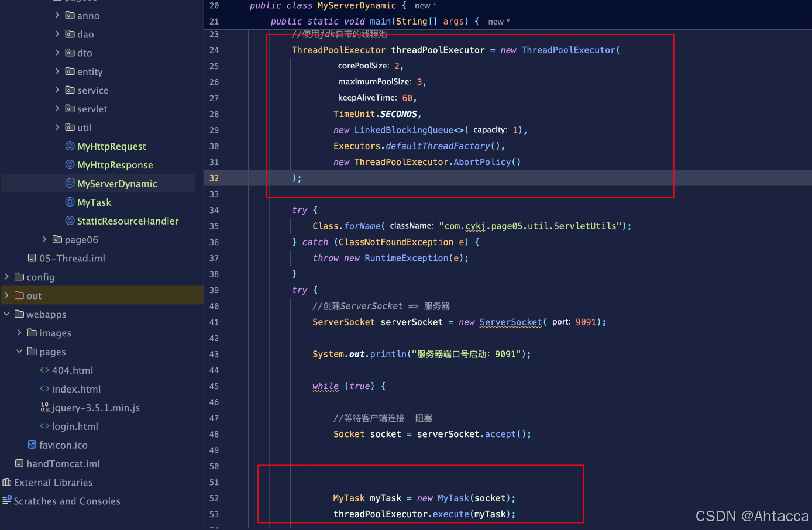
Task: Click the config folder icon
Action: [x=19, y=277]
